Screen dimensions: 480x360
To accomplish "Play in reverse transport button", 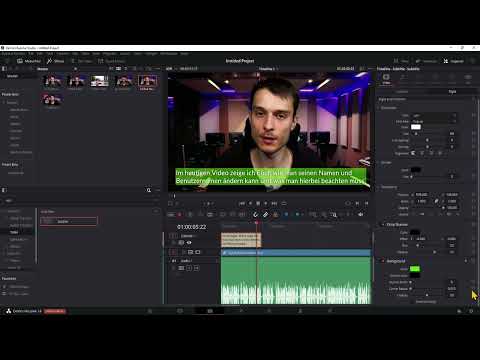I will tap(250, 203).
